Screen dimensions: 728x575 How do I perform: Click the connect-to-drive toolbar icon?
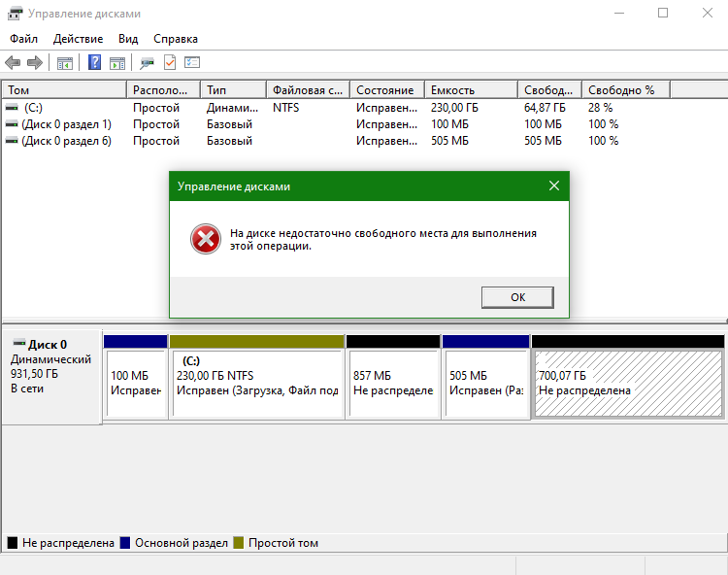[x=147, y=63]
